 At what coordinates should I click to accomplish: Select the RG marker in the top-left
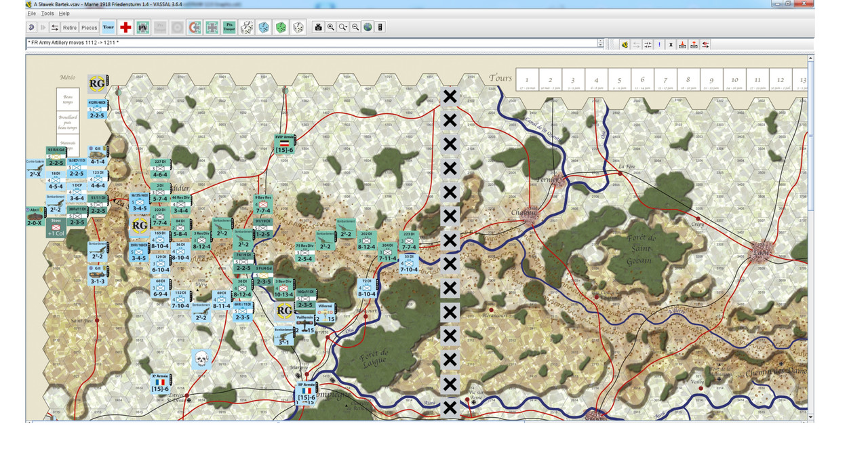tap(97, 83)
